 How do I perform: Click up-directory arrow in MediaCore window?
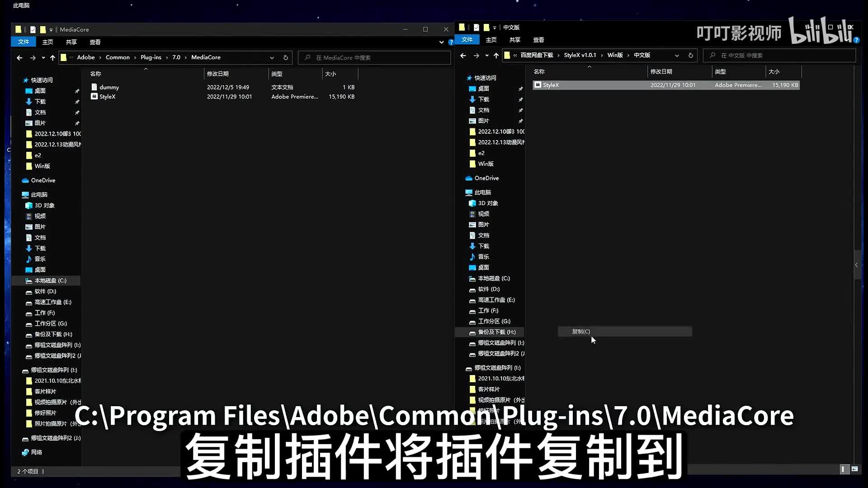coord(52,57)
